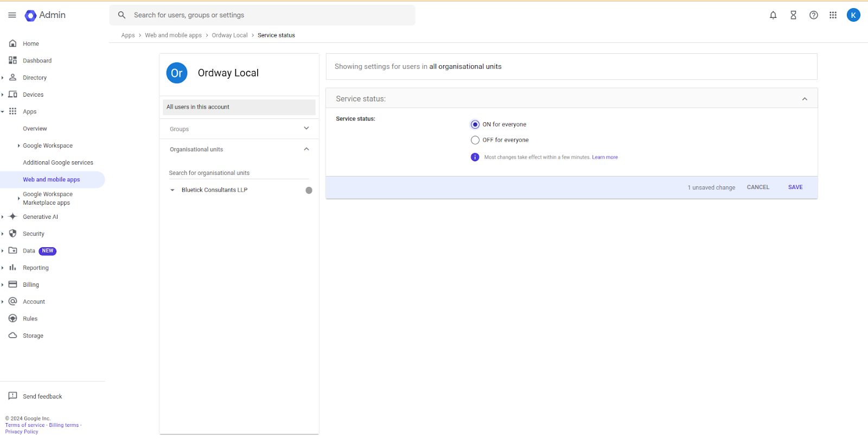Click the Send feedback speech icon
The width and height of the screenshot is (868, 441).
(x=12, y=396)
